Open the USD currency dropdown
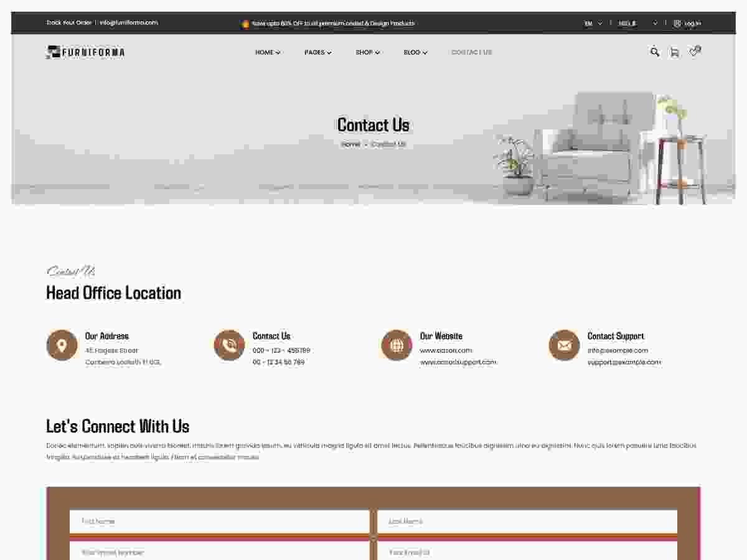This screenshot has width=747, height=560. (x=637, y=24)
